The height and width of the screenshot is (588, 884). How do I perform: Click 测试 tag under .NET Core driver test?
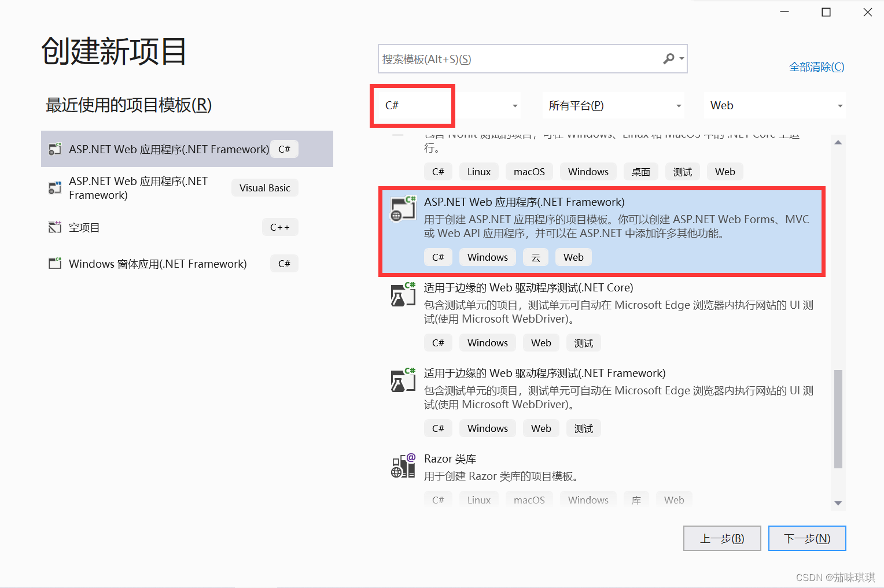584,343
